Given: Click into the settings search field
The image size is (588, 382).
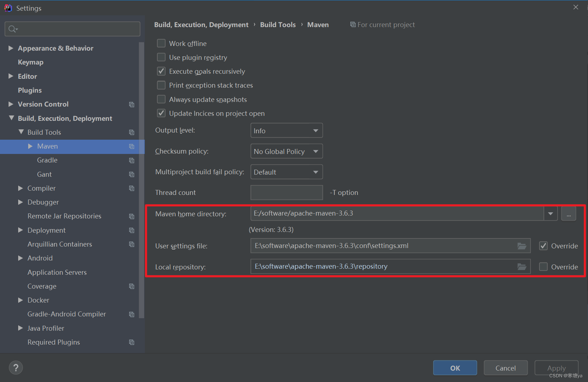Looking at the screenshot, I should [x=72, y=29].
